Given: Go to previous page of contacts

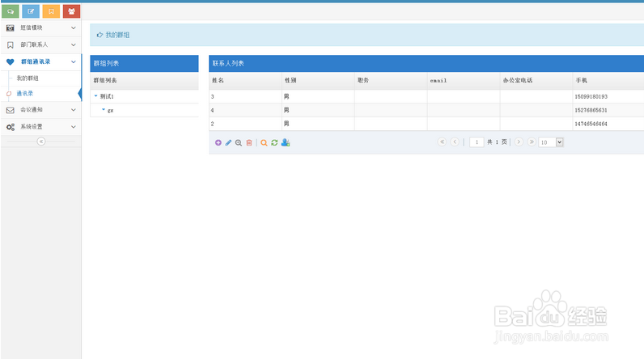Looking at the screenshot, I should click(455, 142).
